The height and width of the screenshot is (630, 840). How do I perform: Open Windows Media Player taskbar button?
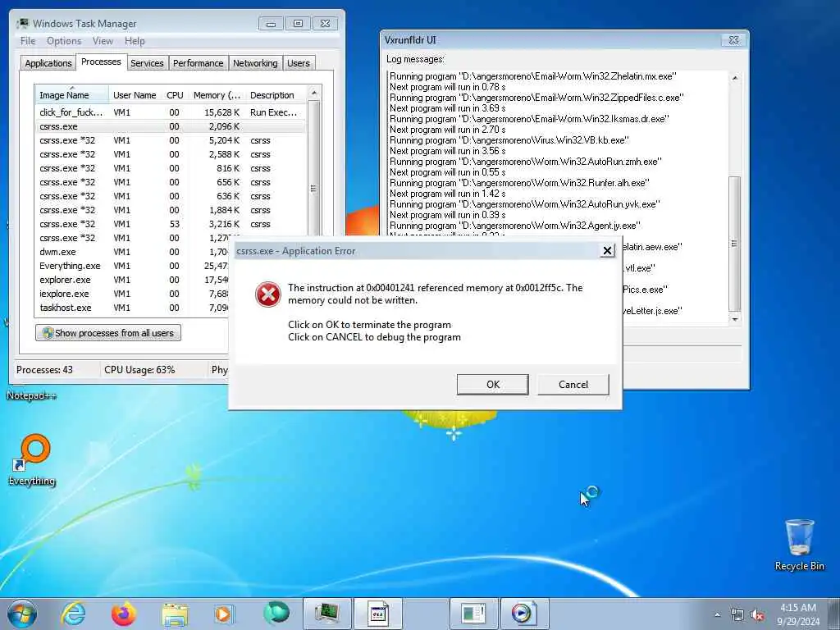click(x=524, y=614)
